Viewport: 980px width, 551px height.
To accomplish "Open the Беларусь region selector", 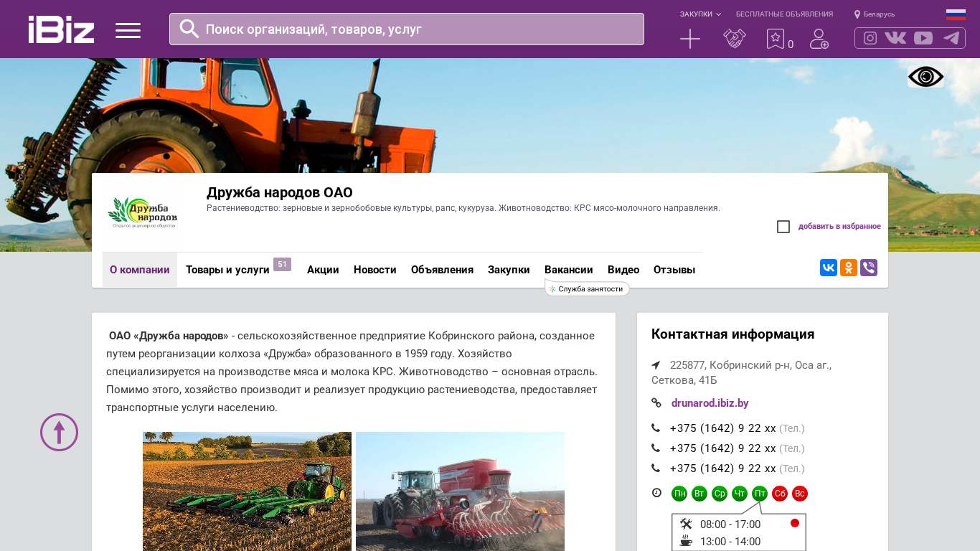I will click(879, 14).
